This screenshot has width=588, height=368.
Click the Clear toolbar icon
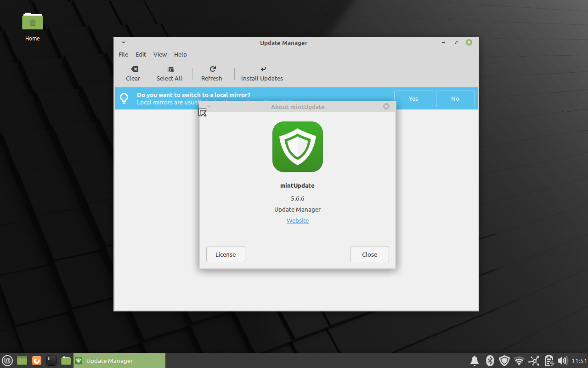coord(135,69)
